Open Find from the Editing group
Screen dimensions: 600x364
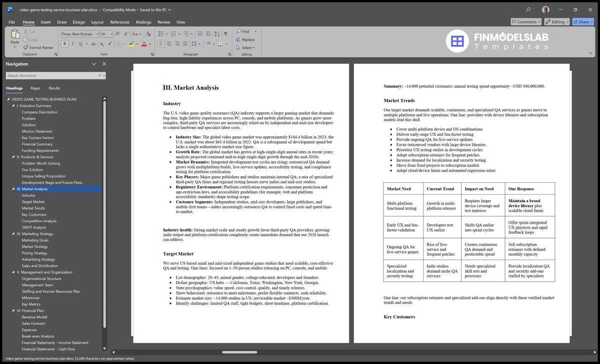point(242,31)
